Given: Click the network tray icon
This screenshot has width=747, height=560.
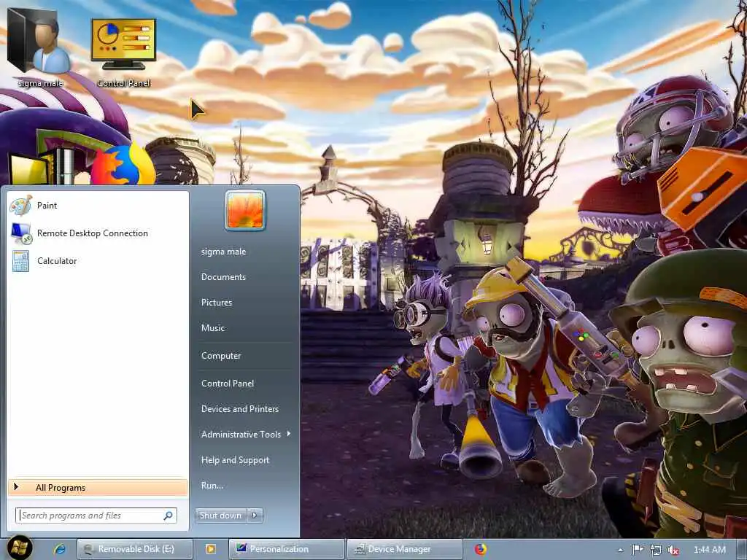Looking at the screenshot, I should coord(656,550).
